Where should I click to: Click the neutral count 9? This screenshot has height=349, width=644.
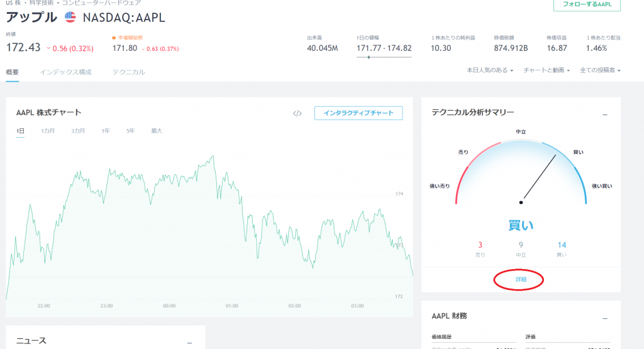tap(521, 245)
